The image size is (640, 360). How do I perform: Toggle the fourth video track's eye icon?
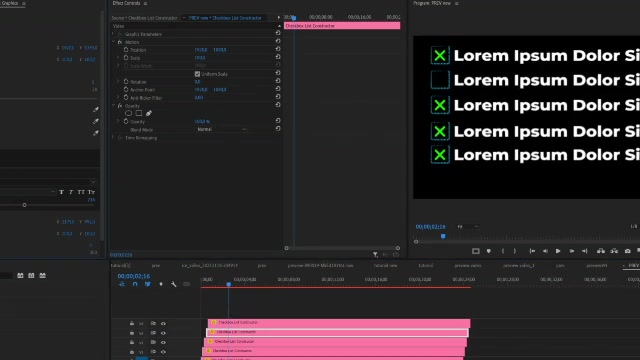(x=163, y=352)
